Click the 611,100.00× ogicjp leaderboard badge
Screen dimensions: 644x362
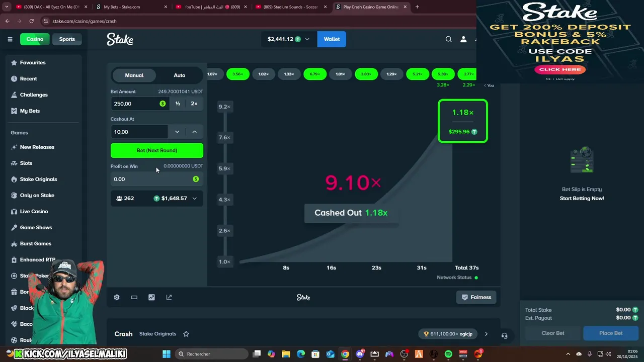(x=448, y=334)
